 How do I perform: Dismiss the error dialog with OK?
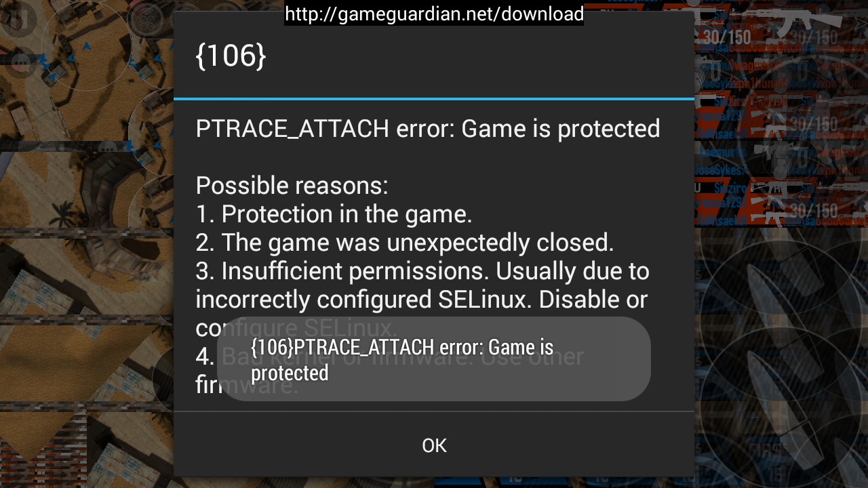pos(434,445)
